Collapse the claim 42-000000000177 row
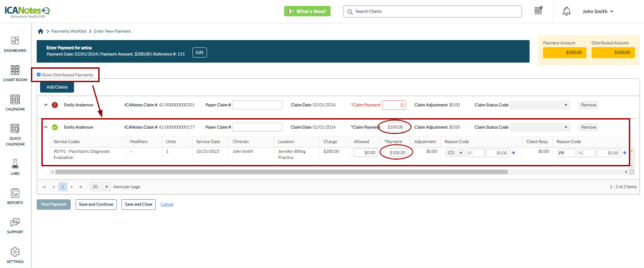This screenshot has height=268, width=644. 46,127
